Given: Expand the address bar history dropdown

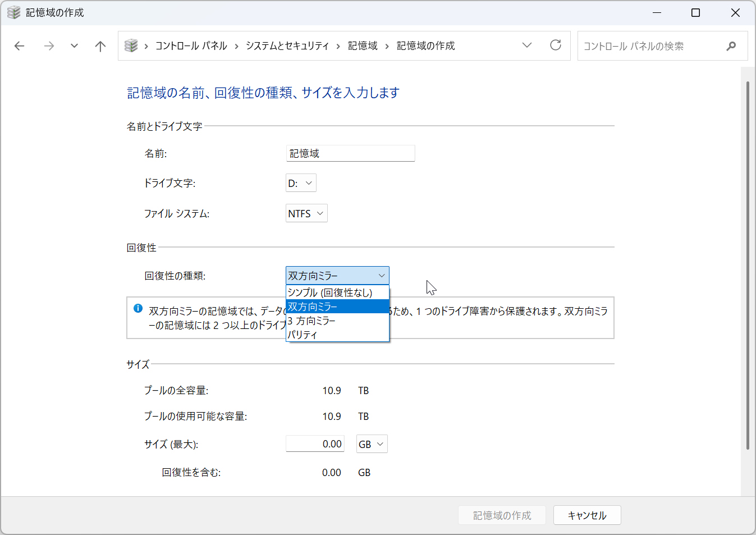Looking at the screenshot, I should [527, 45].
